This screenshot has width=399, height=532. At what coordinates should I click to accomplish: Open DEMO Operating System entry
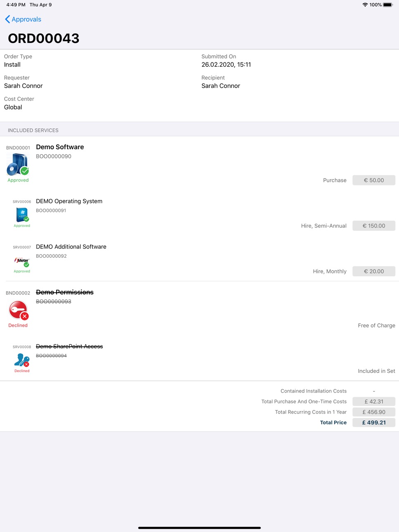(69, 201)
